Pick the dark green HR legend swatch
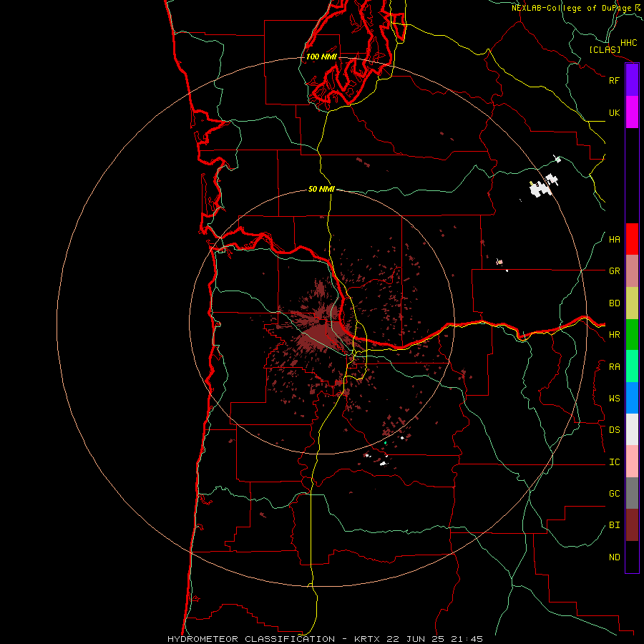Screen dimensions: 644x644 [632, 335]
